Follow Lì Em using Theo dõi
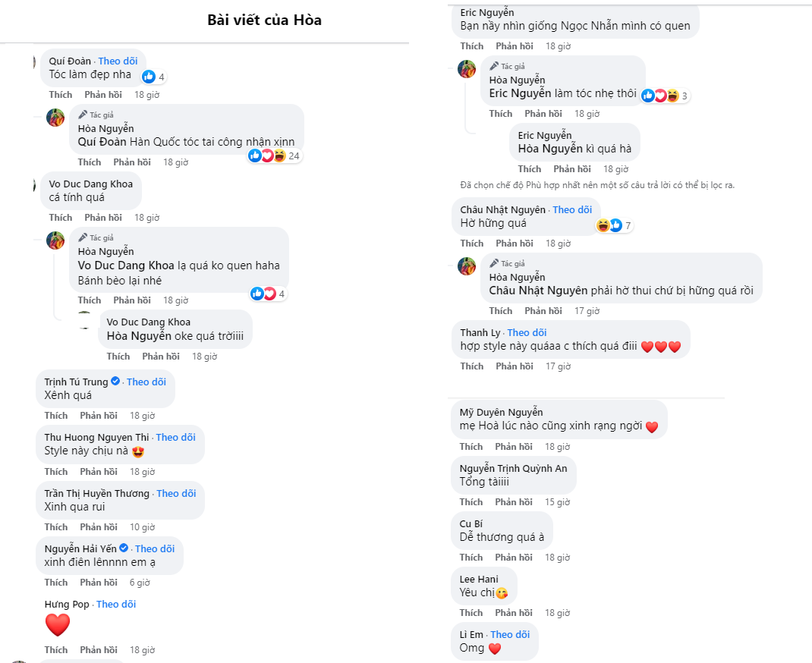Screen dimensions: 812x663 510,634
